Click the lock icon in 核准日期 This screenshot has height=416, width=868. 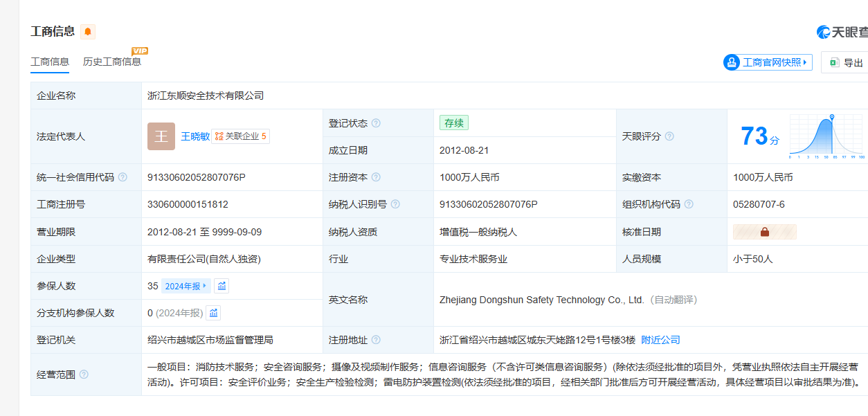point(765,232)
